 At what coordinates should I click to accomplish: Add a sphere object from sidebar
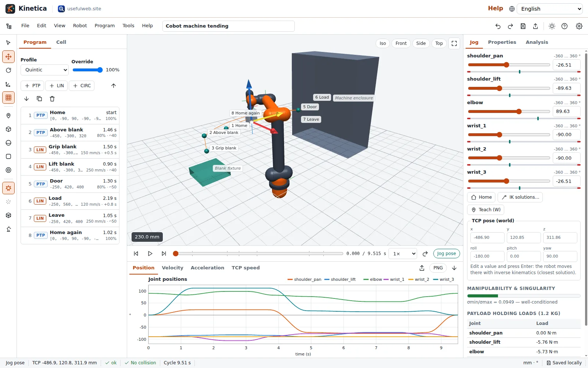[x=8, y=143]
